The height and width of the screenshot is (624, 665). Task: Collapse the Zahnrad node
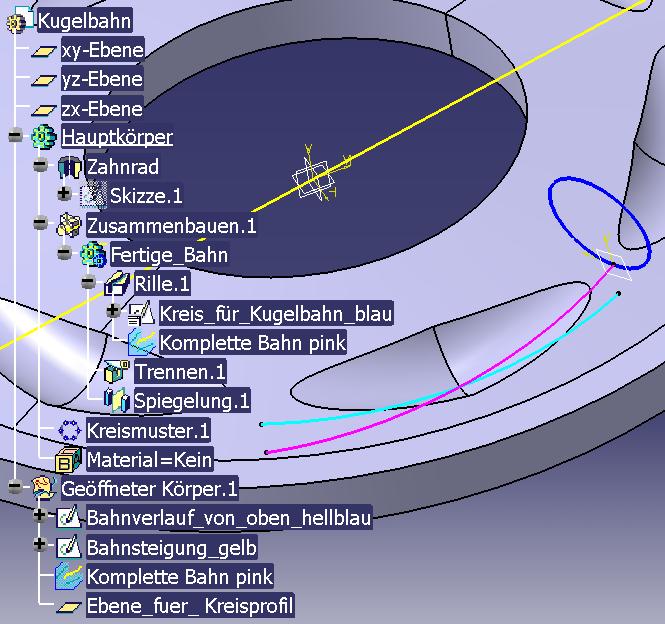(x=40, y=164)
